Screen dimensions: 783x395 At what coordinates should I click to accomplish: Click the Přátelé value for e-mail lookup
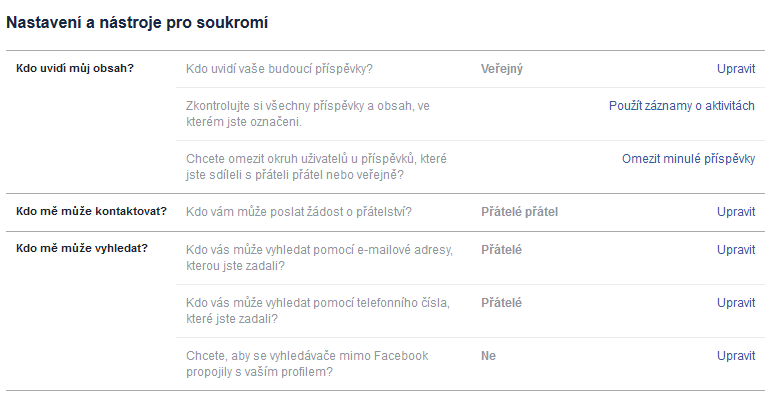pos(501,250)
